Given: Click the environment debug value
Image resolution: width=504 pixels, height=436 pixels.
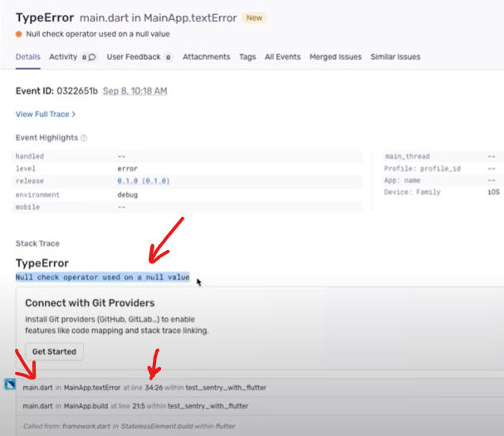Looking at the screenshot, I should coord(127,195).
